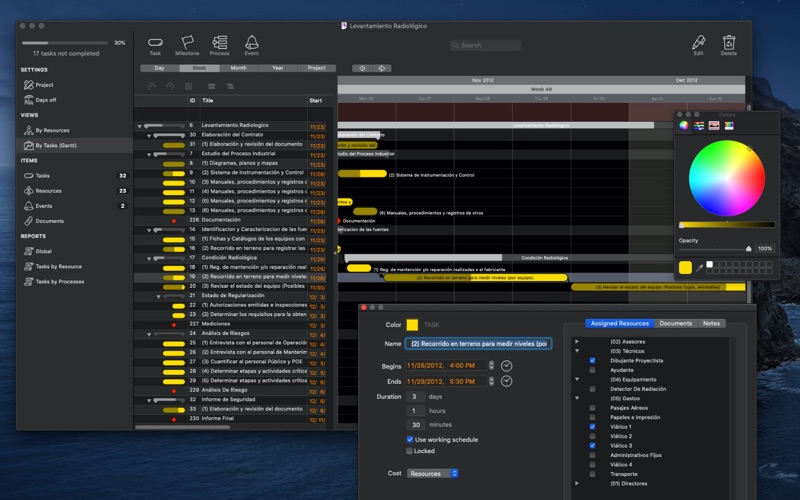Add a new Task from toolbar
This screenshot has height=500, width=800.
pos(155,45)
